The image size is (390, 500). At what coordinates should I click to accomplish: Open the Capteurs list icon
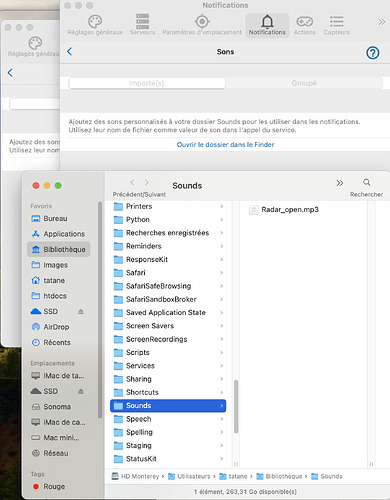pos(336,21)
